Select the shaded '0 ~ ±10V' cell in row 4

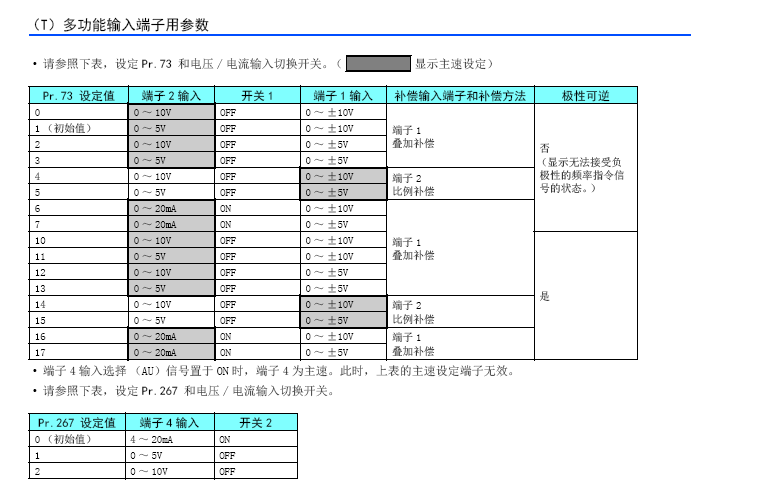pos(343,176)
